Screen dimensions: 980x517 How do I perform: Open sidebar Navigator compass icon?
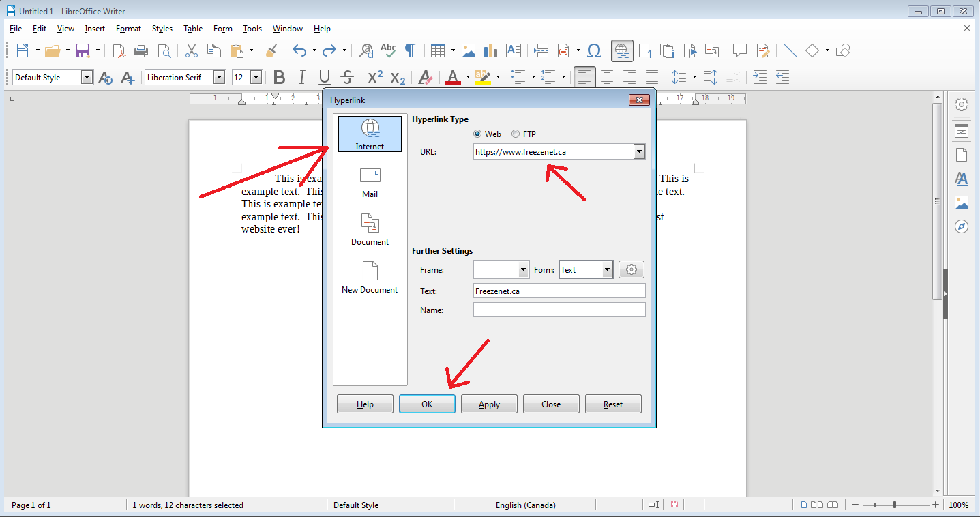962,226
